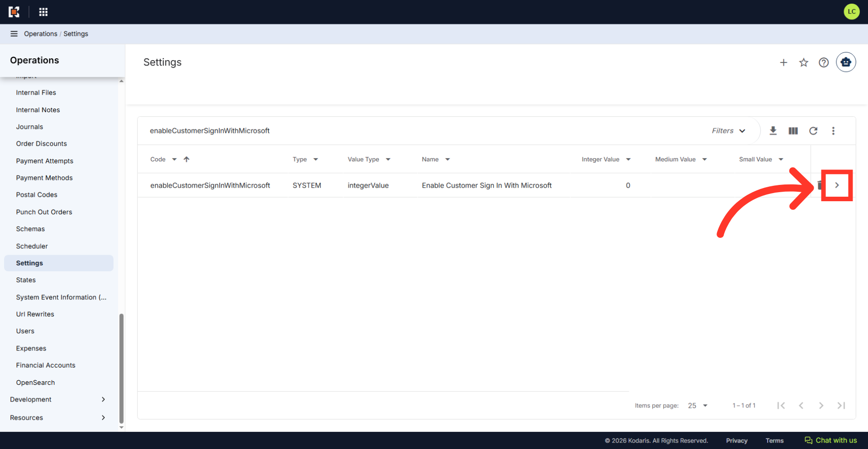Favorite this page with the star icon
The height and width of the screenshot is (449, 868).
[x=803, y=62]
